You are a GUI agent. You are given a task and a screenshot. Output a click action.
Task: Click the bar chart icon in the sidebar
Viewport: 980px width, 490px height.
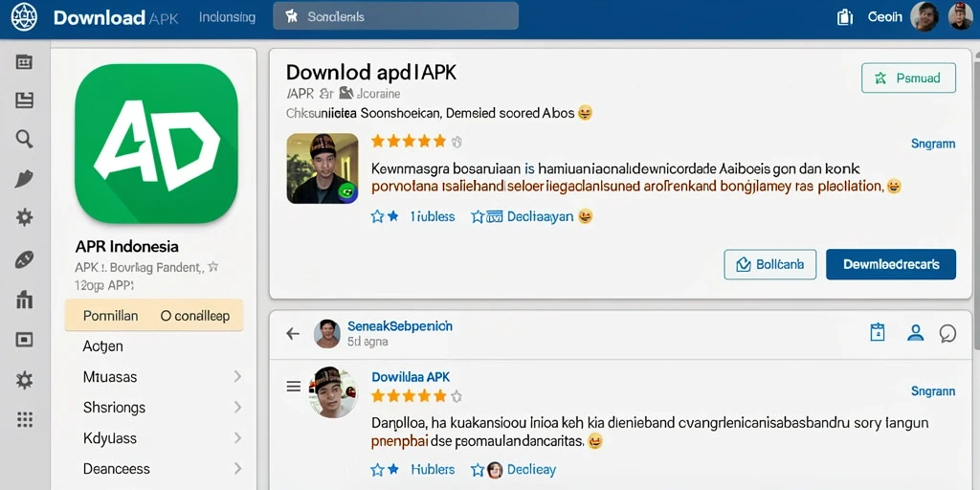coord(24,300)
